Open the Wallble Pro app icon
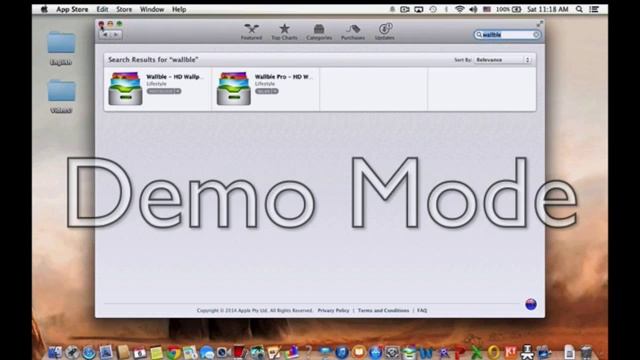 tap(233, 89)
